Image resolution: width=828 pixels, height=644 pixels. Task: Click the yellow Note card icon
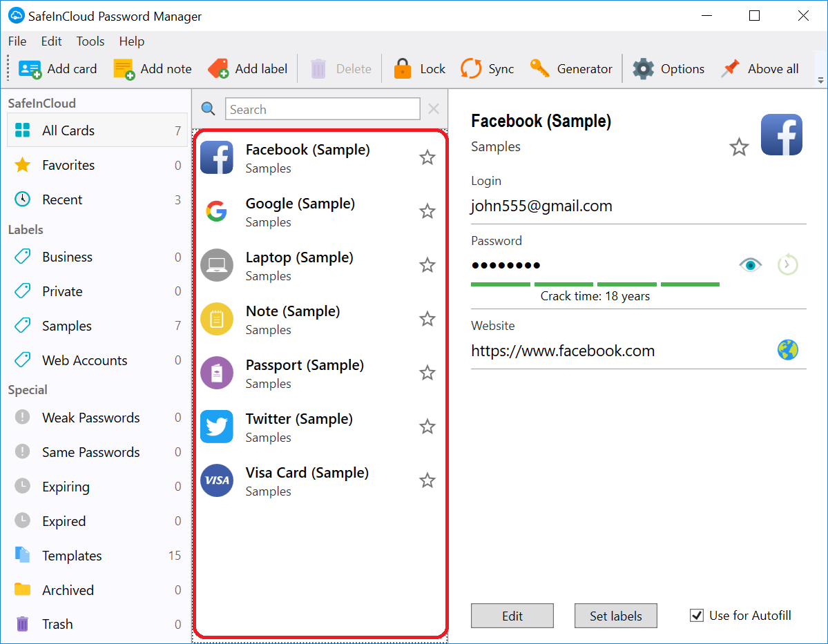(217, 319)
